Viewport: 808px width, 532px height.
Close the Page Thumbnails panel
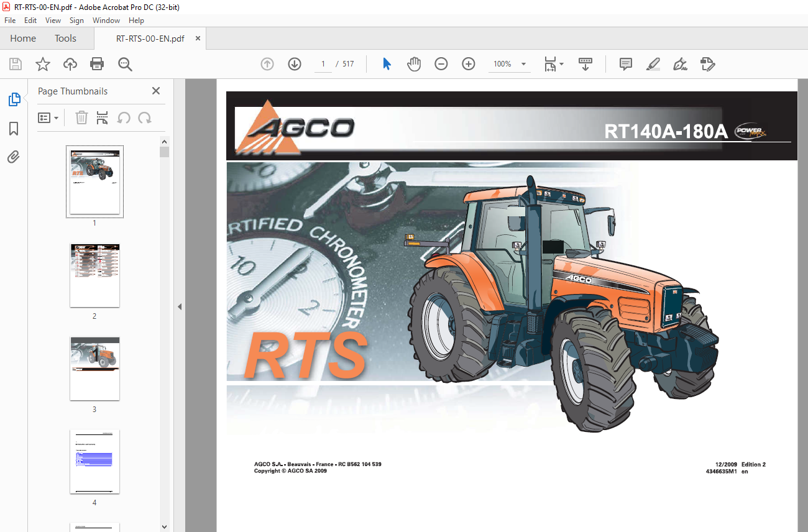click(x=156, y=91)
